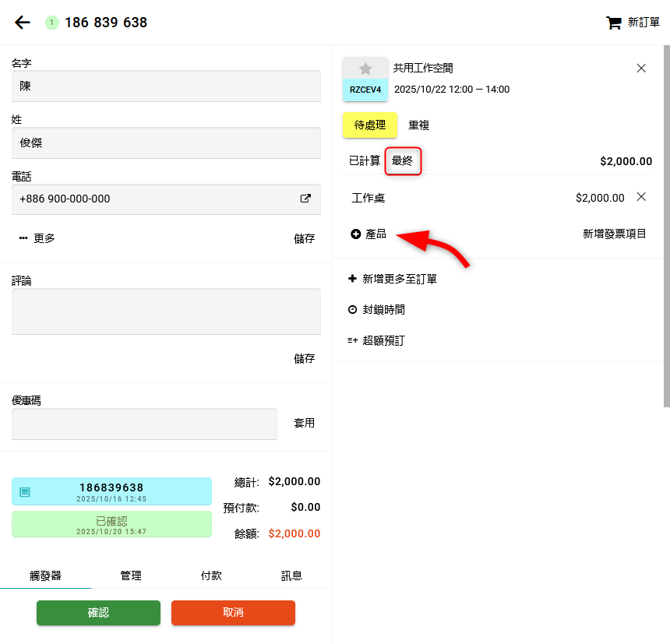Expand 更多 customer fields
This screenshot has width=670, height=644.
pos(37,238)
